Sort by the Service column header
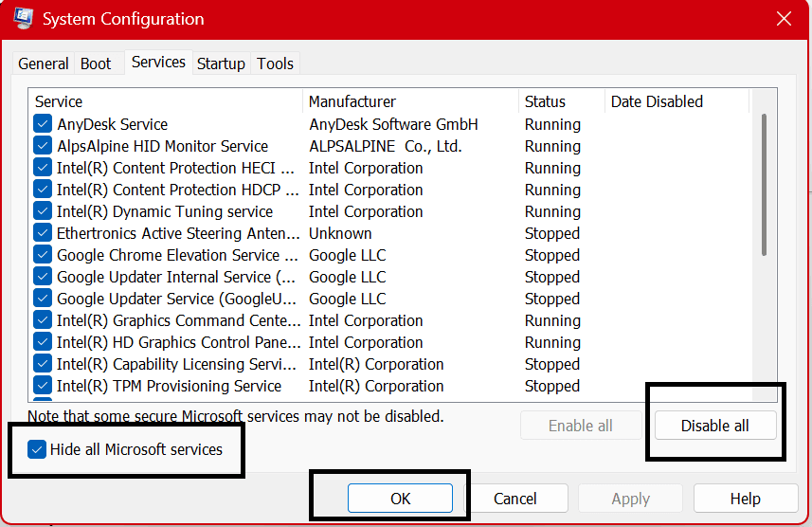This screenshot has height=527, width=812. coord(166,101)
